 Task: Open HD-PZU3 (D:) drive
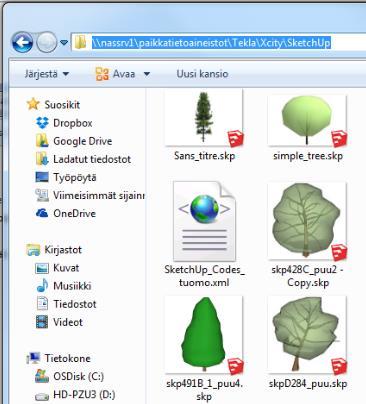(x=84, y=395)
